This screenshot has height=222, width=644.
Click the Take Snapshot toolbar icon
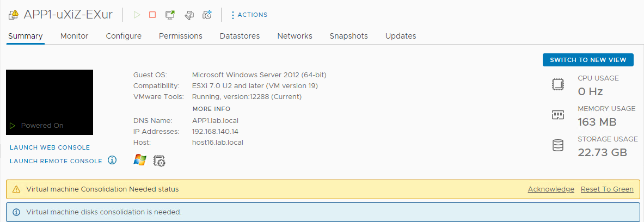(x=207, y=15)
